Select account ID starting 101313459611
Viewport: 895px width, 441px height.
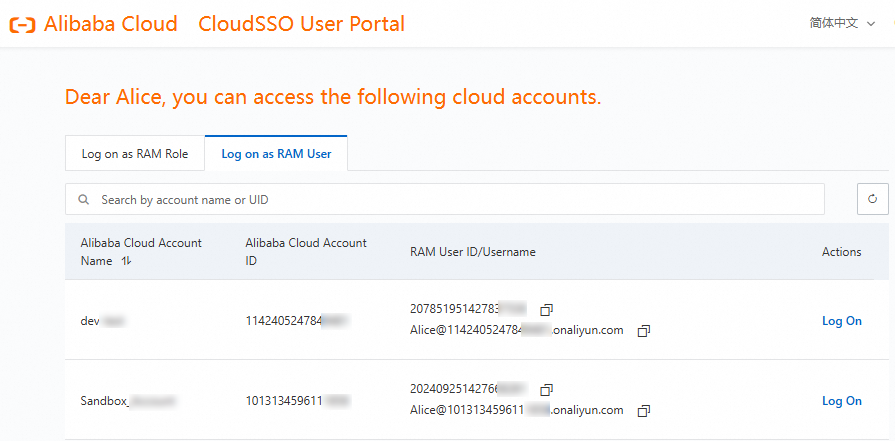click(x=297, y=400)
